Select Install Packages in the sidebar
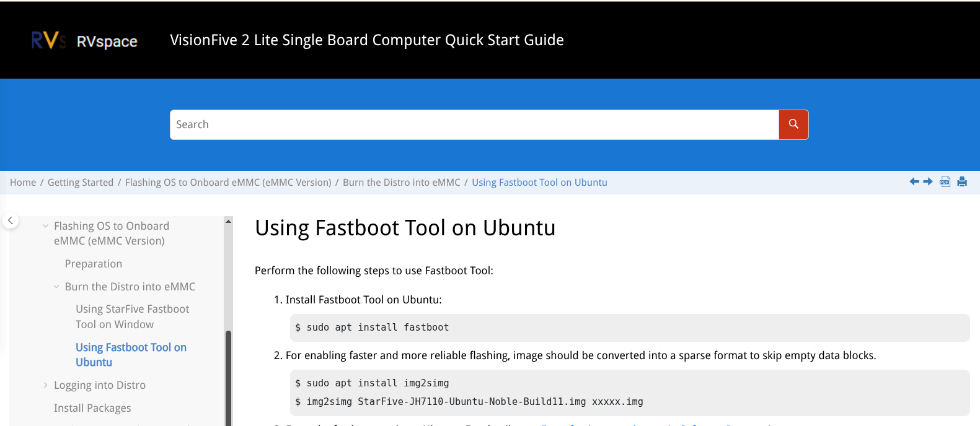The height and width of the screenshot is (426, 980). (x=92, y=408)
